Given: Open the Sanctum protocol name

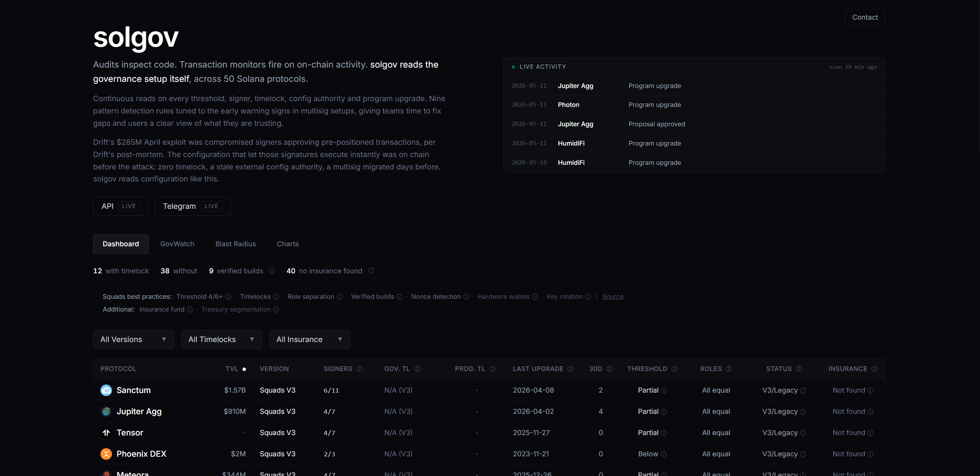Looking at the screenshot, I should pyautogui.click(x=134, y=390).
